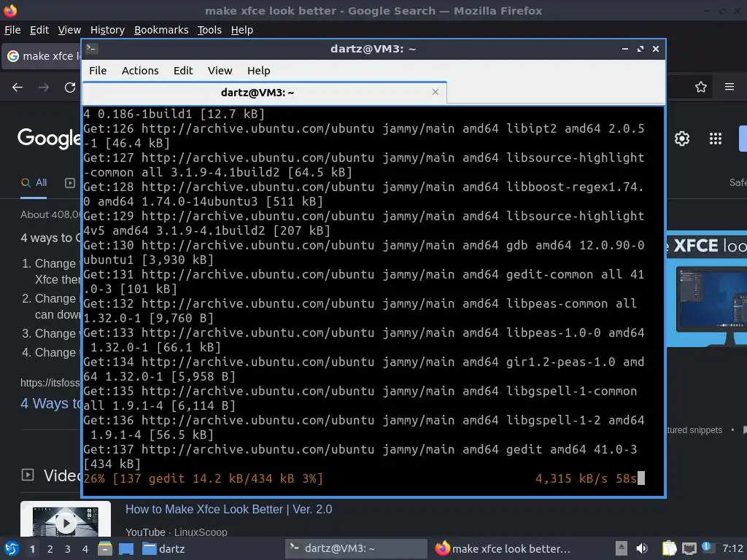Bookmark this page with star icon
The image size is (747, 560).
701,87
